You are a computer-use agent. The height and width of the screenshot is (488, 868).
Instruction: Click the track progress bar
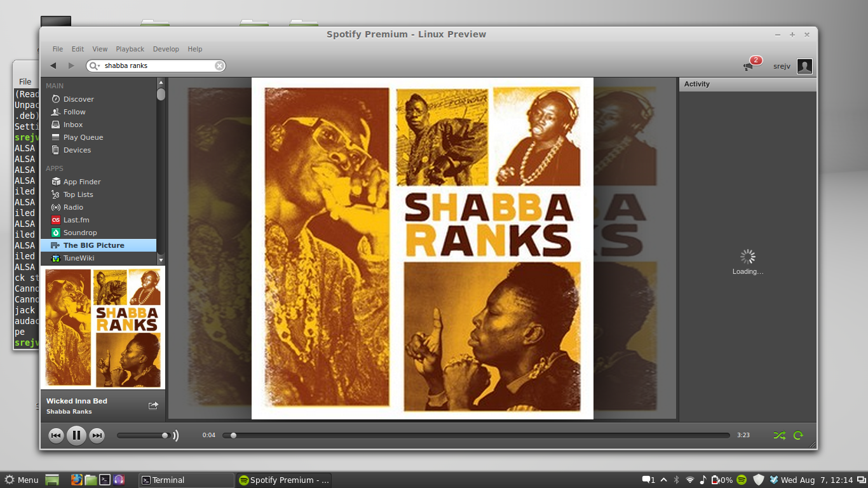point(476,435)
